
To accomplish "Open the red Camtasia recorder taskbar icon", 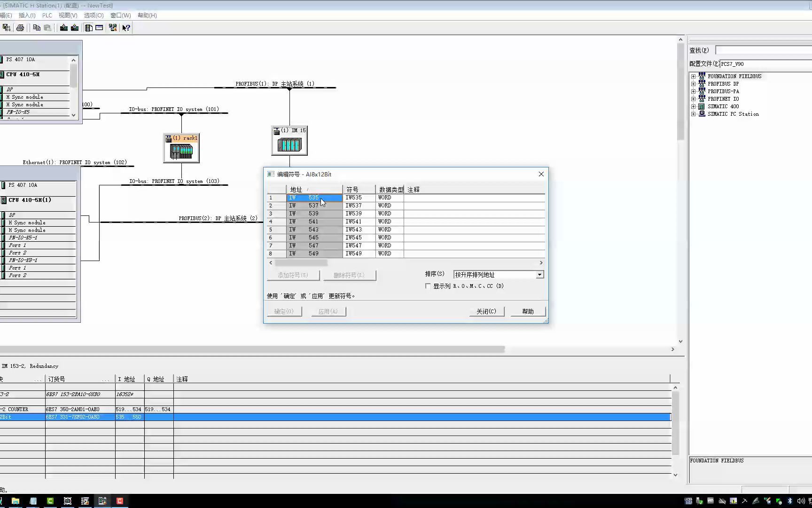I will click(120, 501).
